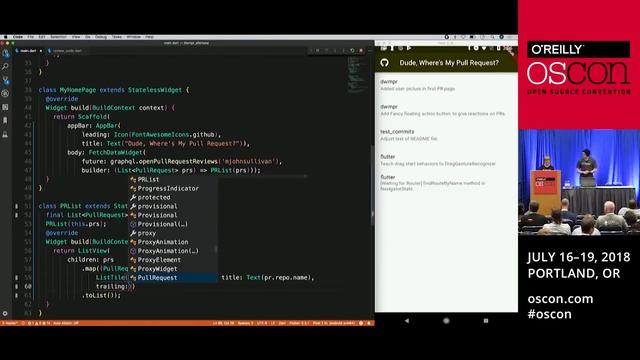Image resolution: width=640 pixels, height=360 pixels.
Task: Click the 'class MyHomePage extends StatelessWidget' line
Action: click(x=114, y=90)
